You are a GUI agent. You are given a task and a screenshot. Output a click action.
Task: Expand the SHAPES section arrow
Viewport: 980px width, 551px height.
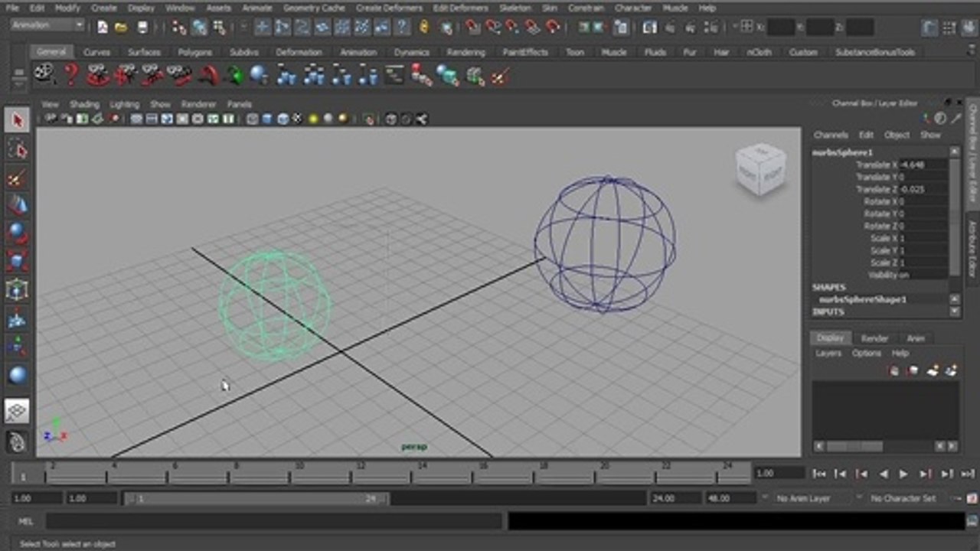click(x=955, y=299)
